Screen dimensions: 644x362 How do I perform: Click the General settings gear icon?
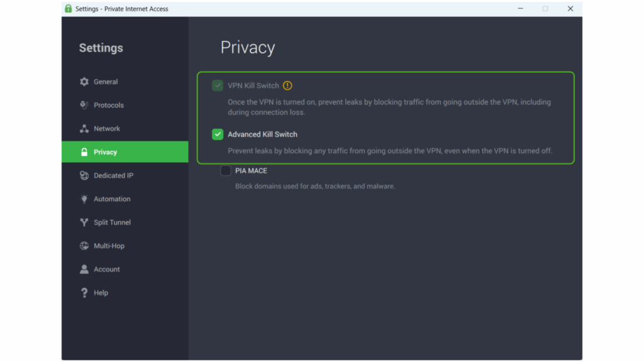point(84,81)
